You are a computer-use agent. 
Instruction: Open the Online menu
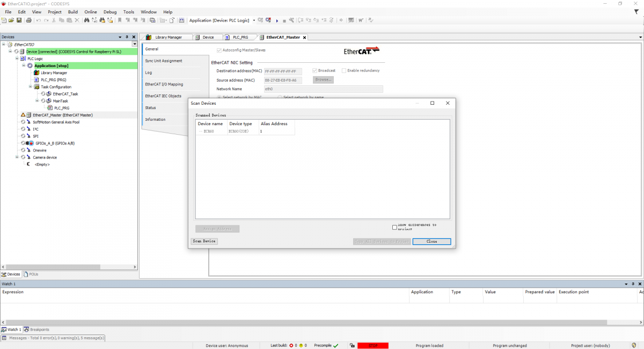[x=91, y=12]
